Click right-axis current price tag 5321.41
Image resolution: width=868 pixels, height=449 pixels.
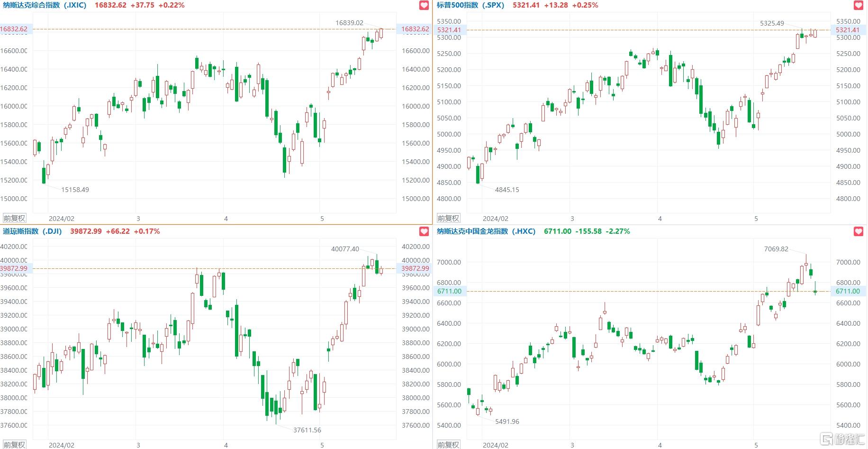click(x=848, y=30)
